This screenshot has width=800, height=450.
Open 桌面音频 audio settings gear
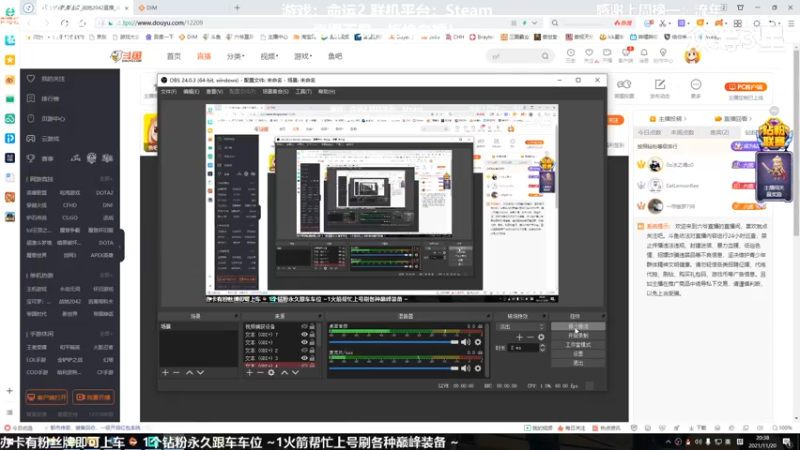[x=478, y=342]
